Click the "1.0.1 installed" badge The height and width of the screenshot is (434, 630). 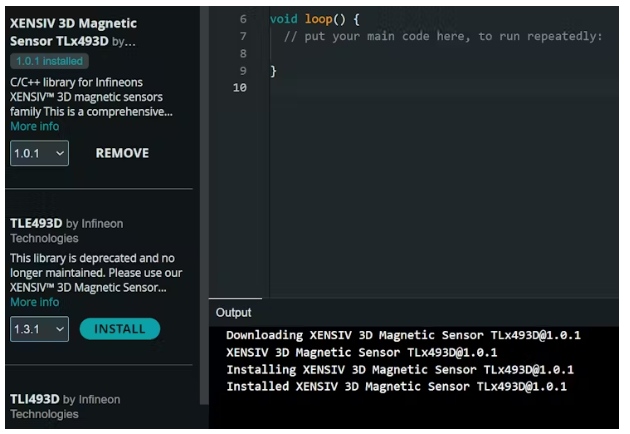[x=50, y=61]
